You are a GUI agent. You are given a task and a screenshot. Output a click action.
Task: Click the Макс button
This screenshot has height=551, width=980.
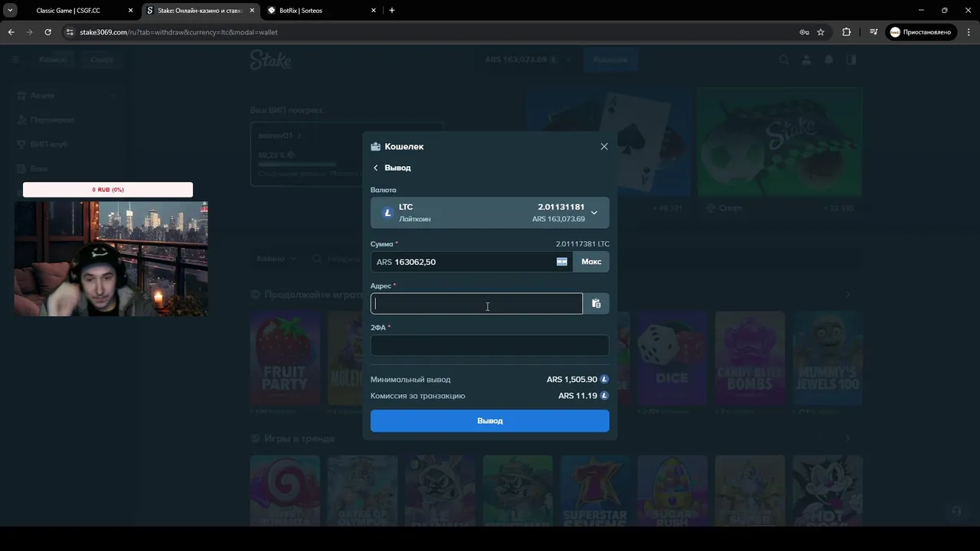point(591,262)
